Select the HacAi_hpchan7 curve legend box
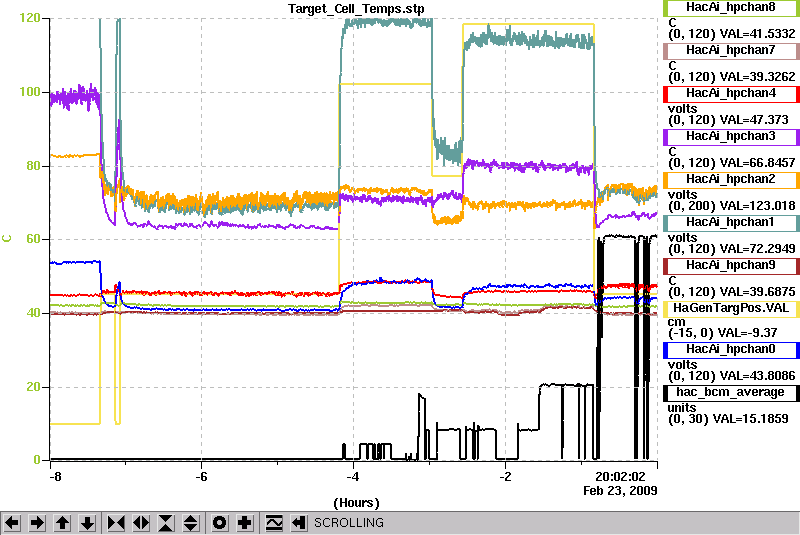The height and width of the screenshot is (535, 800). click(731, 50)
